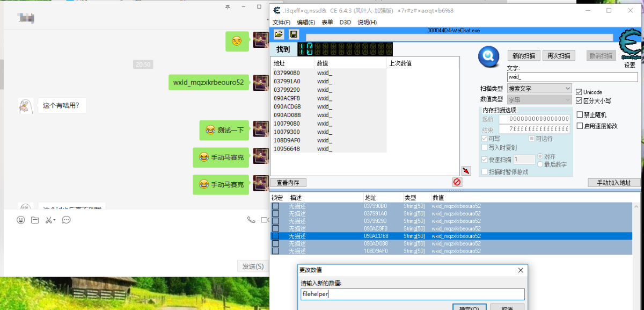
Task: Select address list row 090ACD68
Action: 451,236
